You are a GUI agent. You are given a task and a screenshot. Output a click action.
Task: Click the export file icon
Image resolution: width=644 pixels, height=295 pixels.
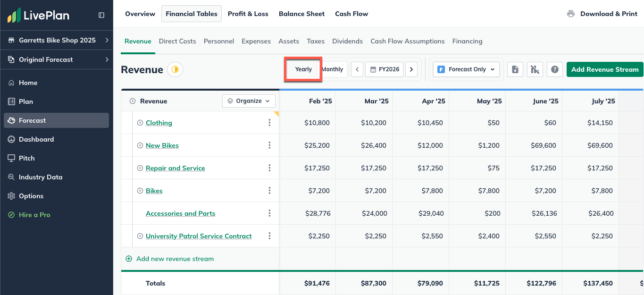[515, 69]
